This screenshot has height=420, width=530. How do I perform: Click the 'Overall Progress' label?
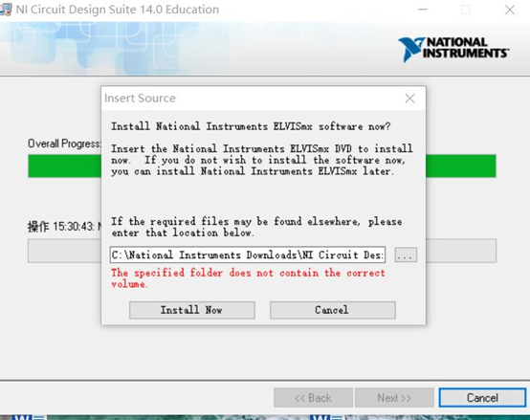[64, 144]
